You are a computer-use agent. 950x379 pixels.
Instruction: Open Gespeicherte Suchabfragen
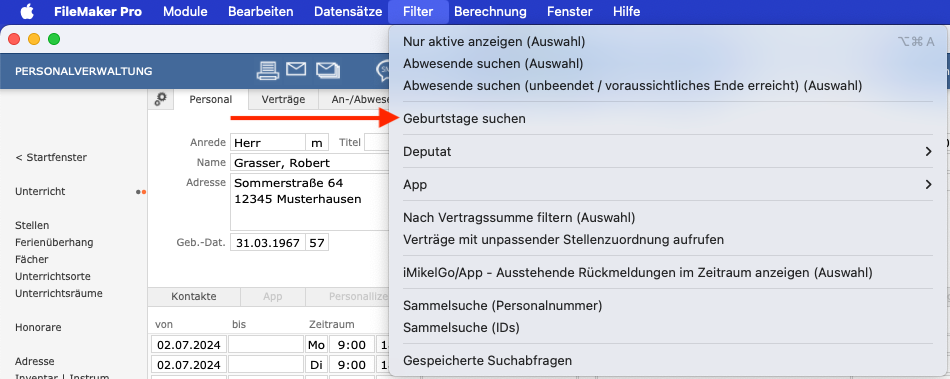point(668,360)
